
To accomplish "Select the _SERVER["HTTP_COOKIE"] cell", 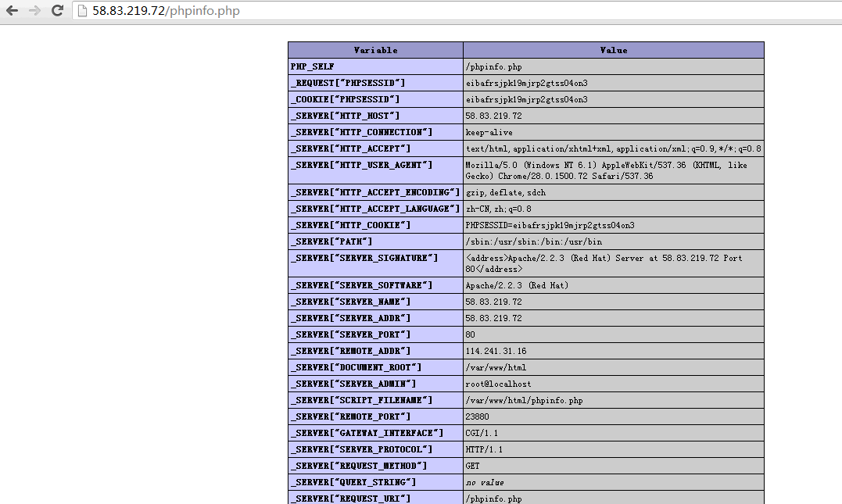I will pyautogui.click(x=375, y=225).
